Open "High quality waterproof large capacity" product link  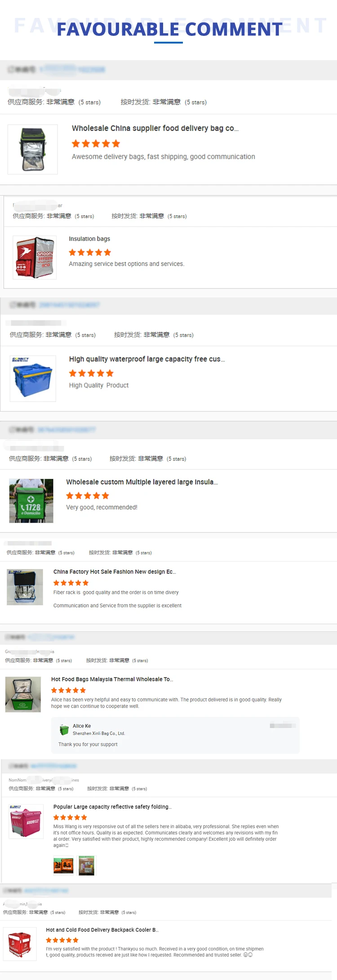click(x=147, y=359)
